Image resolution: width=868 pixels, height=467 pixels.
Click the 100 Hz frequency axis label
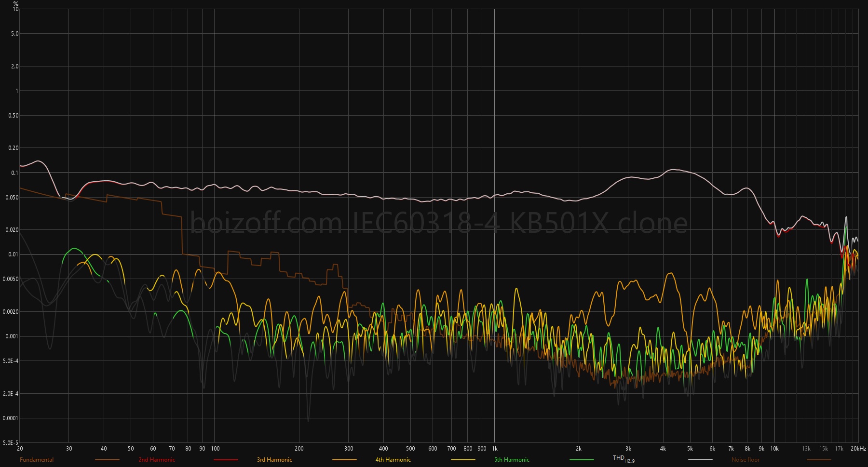click(215, 449)
